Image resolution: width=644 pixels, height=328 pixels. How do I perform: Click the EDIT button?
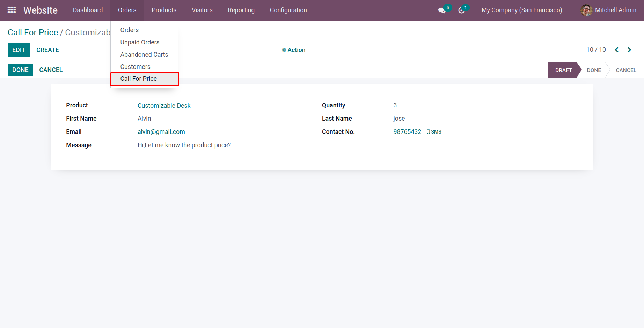19,50
